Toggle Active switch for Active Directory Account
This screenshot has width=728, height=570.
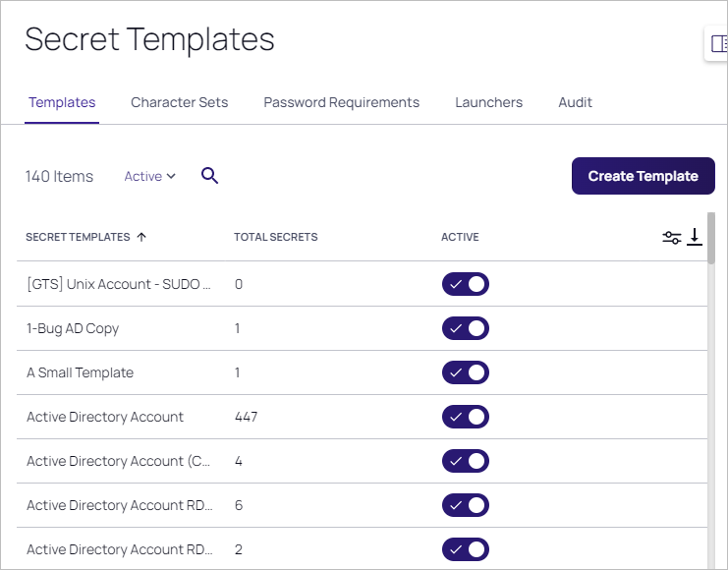(x=465, y=417)
